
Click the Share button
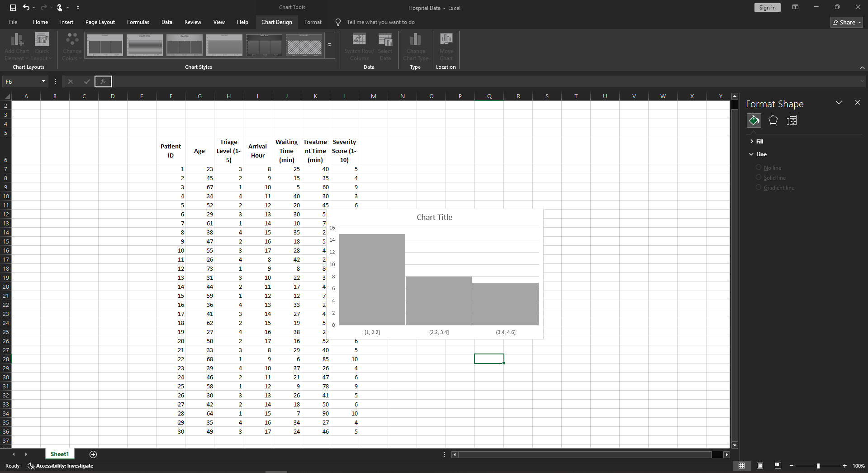(x=847, y=22)
